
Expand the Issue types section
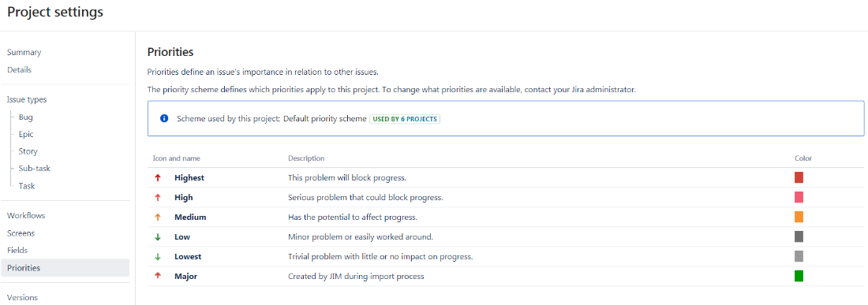coord(27,100)
